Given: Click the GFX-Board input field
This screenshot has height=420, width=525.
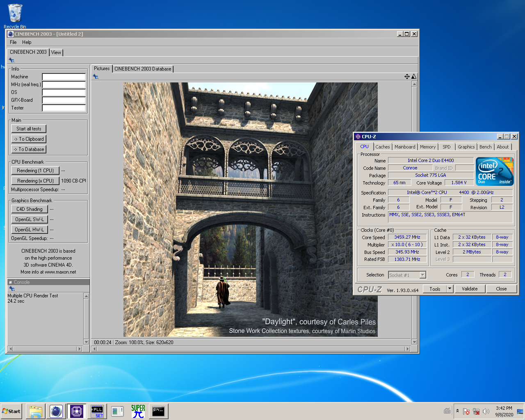Looking at the screenshot, I should point(64,100).
